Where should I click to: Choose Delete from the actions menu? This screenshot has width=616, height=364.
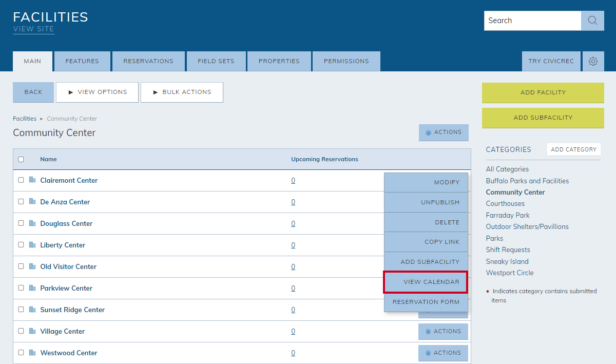(x=426, y=222)
